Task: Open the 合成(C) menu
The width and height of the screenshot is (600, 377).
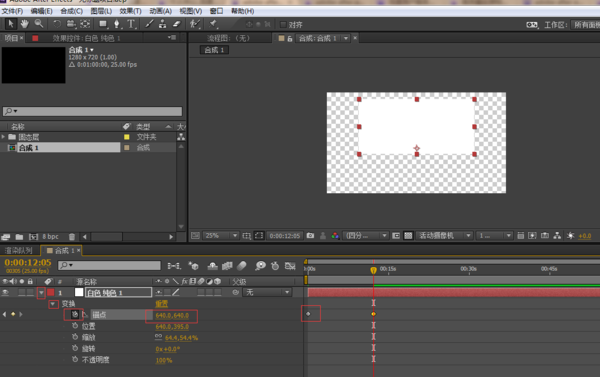Action: click(72, 11)
